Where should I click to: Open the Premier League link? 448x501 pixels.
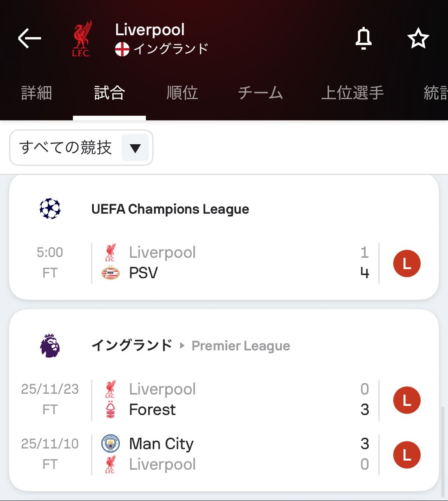point(241,346)
